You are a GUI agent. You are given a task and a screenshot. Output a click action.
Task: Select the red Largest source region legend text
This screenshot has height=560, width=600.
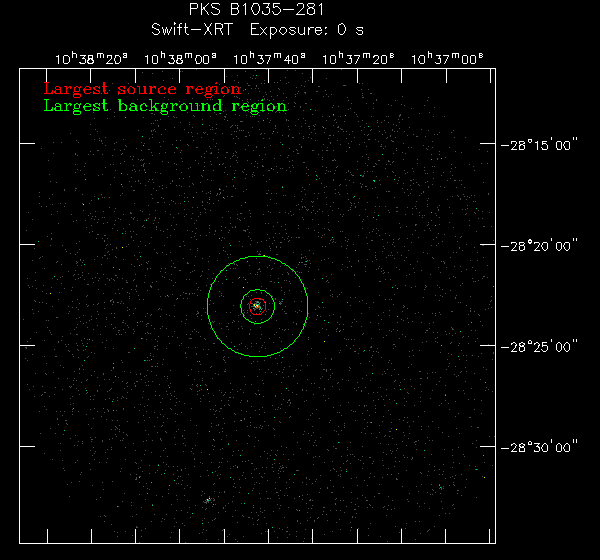(142, 89)
